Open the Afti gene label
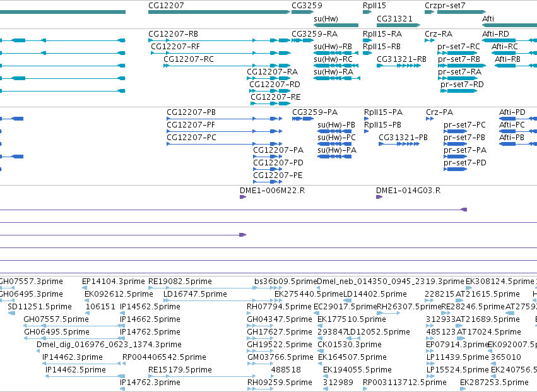The image size is (537, 392). pyautogui.click(x=488, y=18)
